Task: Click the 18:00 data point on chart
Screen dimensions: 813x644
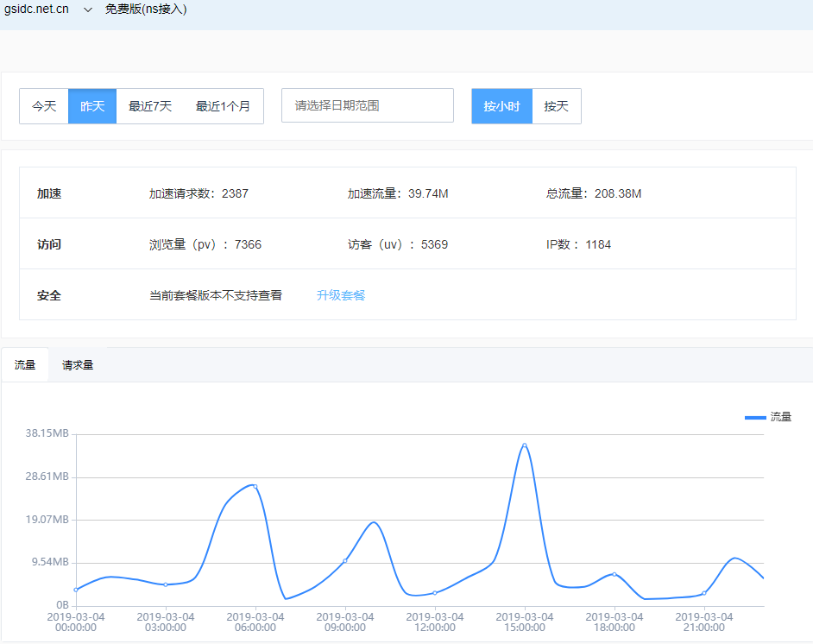Action: click(614, 574)
